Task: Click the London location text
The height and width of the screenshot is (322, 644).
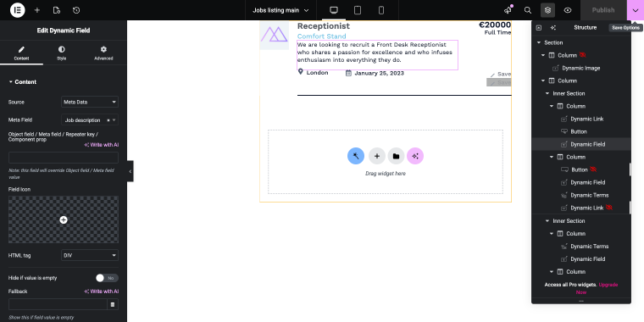Action: [x=318, y=73]
